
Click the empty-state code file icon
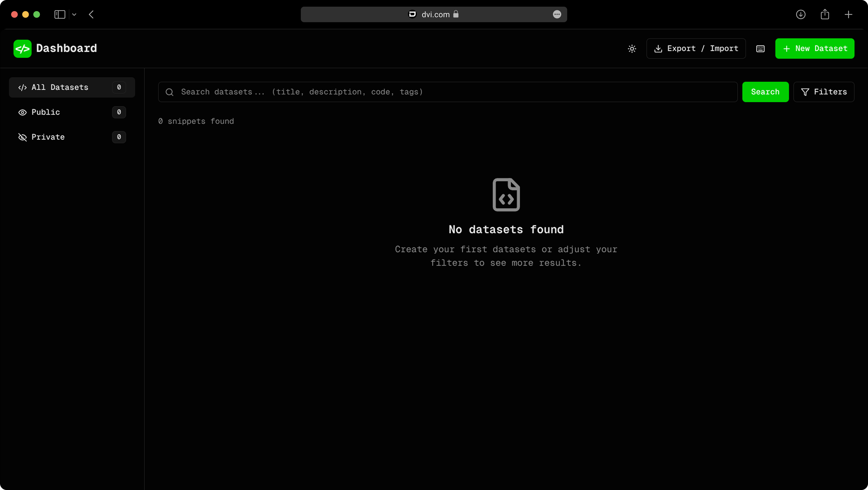pos(506,195)
